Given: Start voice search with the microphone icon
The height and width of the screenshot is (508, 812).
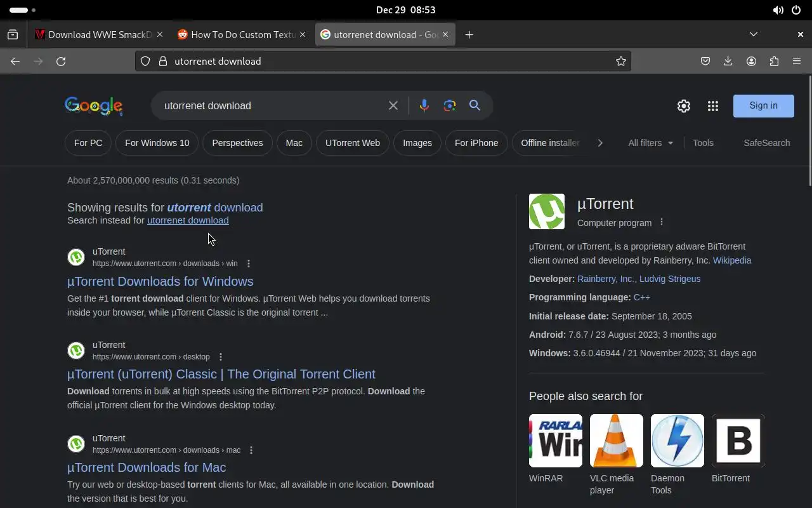Looking at the screenshot, I should tap(424, 105).
